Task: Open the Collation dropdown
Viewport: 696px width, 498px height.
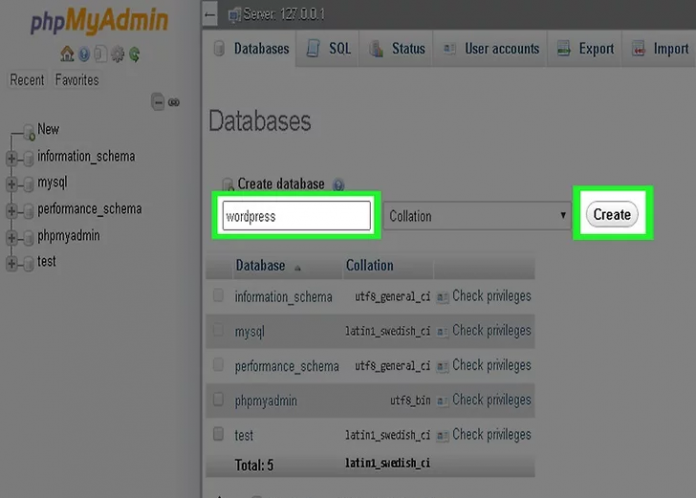Action: click(x=477, y=216)
